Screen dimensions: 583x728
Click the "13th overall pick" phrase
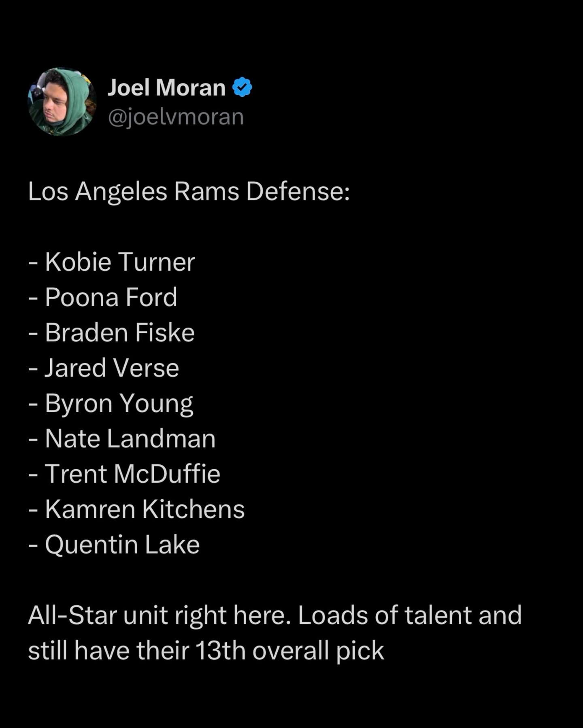pyautogui.click(x=289, y=651)
